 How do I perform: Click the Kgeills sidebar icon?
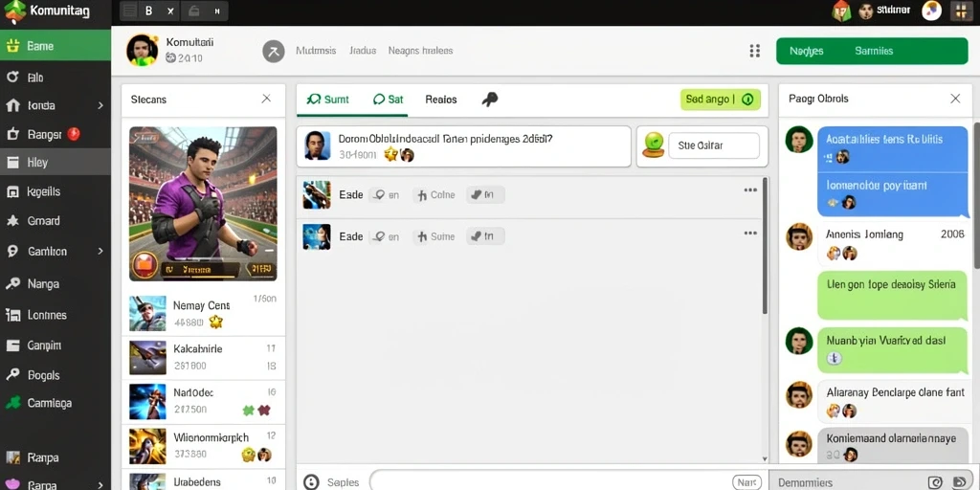[x=12, y=191]
